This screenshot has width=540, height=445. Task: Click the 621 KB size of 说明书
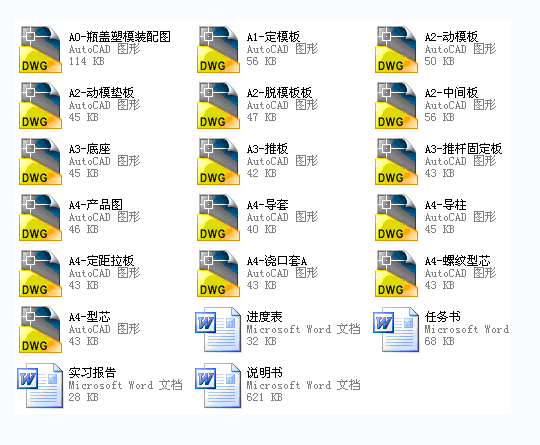(264, 397)
